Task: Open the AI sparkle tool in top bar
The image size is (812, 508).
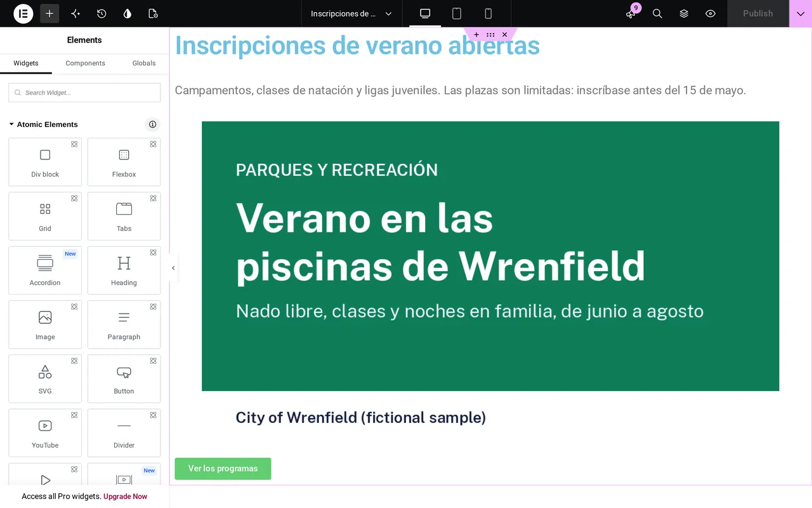Action: pos(75,13)
